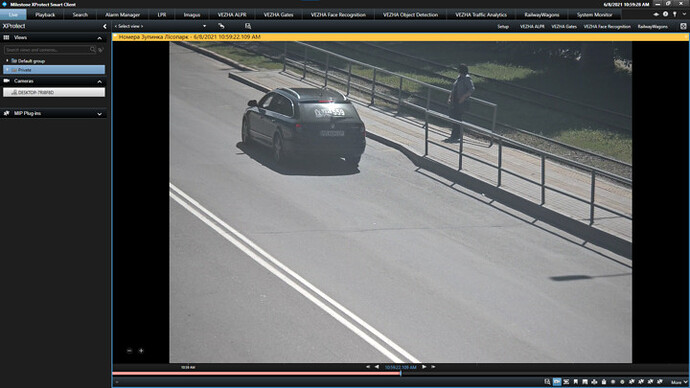Viewport: 690px width, 388px height.
Task: Open the More dropdown in camera toolbar
Action: (x=679, y=382)
